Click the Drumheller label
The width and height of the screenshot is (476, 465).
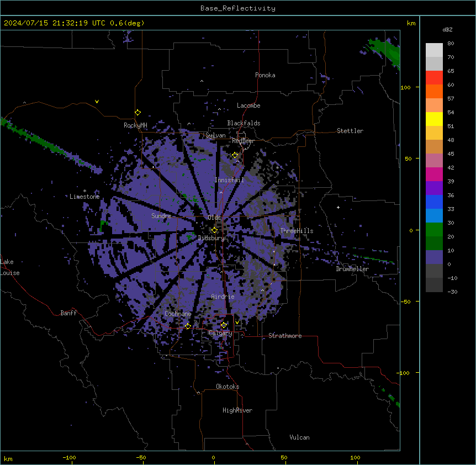352,269
